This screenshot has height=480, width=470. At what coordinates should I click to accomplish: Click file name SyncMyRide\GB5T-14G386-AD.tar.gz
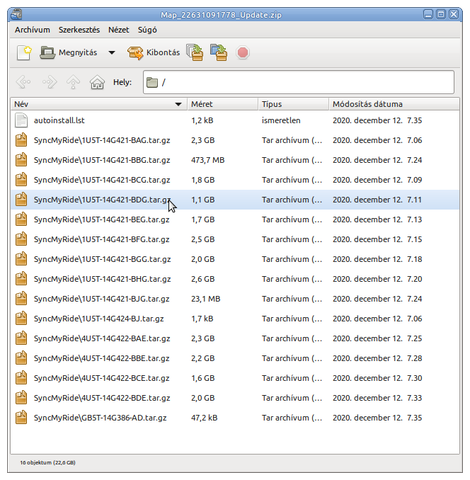(100, 418)
